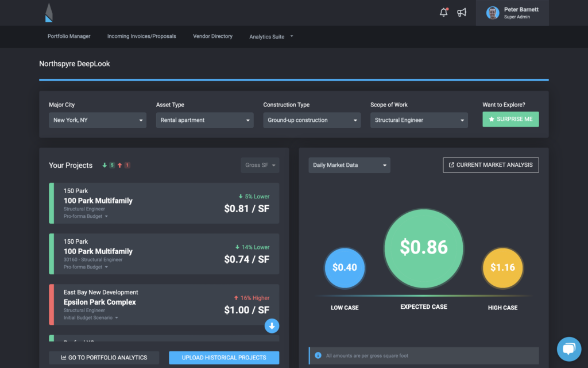The width and height of the screenshot is (588, 368).
Task: Go to Incoming Invoices/Proposals
Action: point(142,36)
